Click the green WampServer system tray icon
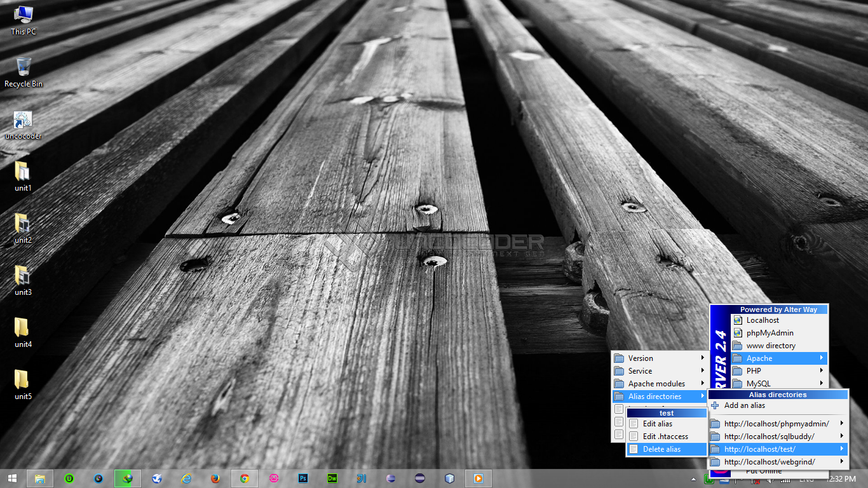The width and height of the screenshot is (868, 488). (x=709, y=479)
